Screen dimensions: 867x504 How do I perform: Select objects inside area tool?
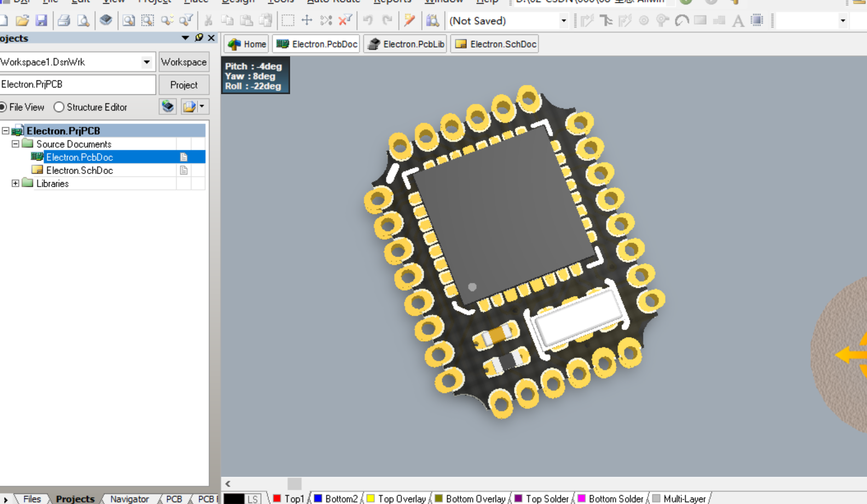tap(288, 21)
